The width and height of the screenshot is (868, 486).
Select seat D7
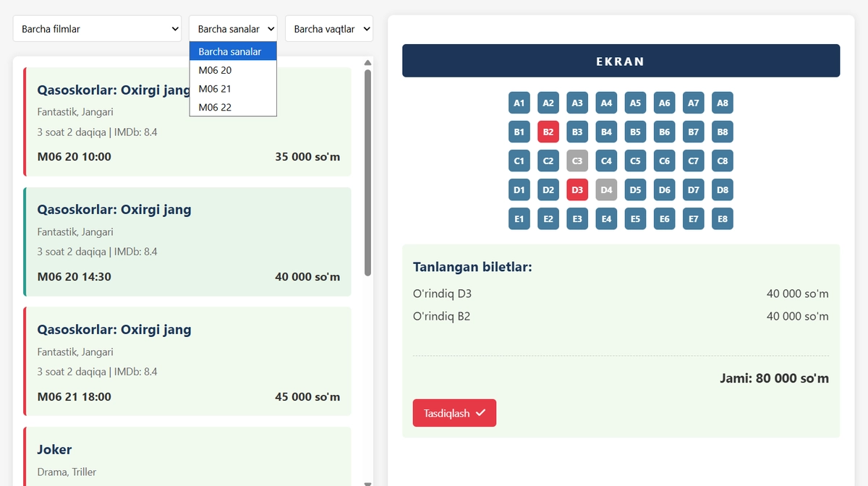tap(694, 190)
